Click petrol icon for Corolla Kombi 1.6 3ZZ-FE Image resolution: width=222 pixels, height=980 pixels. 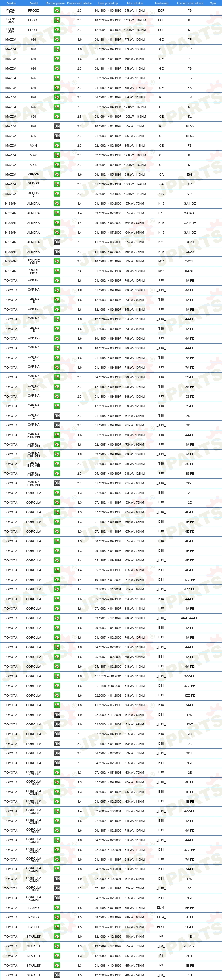tap(57, 849)
